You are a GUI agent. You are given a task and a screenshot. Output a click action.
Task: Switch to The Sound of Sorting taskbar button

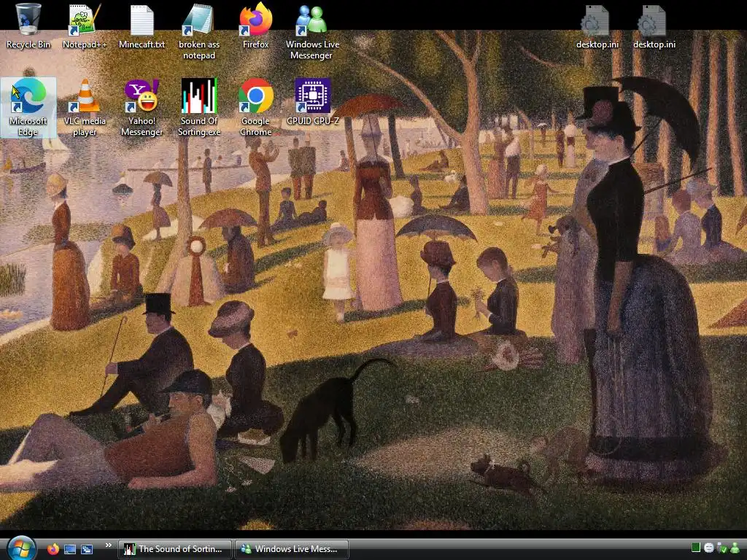(175, 549)
